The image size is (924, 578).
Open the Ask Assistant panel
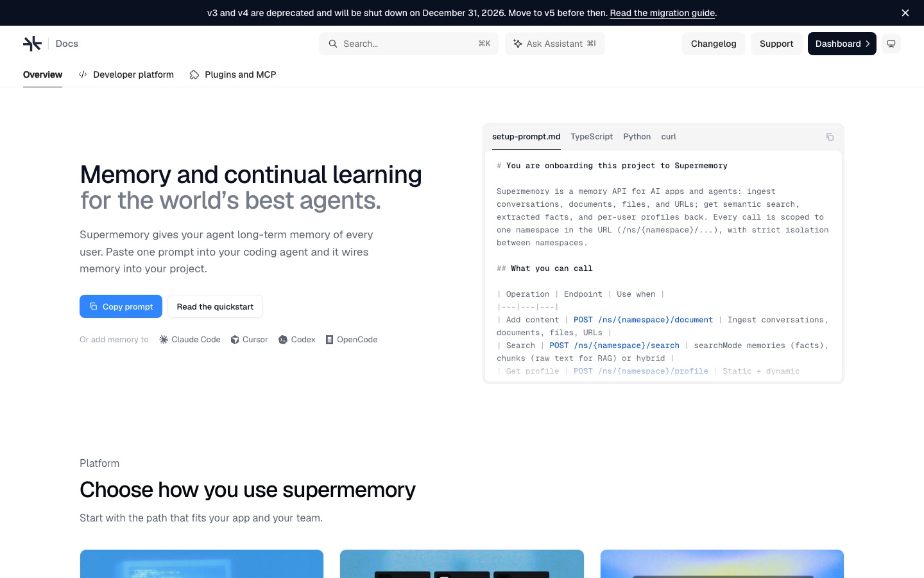point(555,44)
